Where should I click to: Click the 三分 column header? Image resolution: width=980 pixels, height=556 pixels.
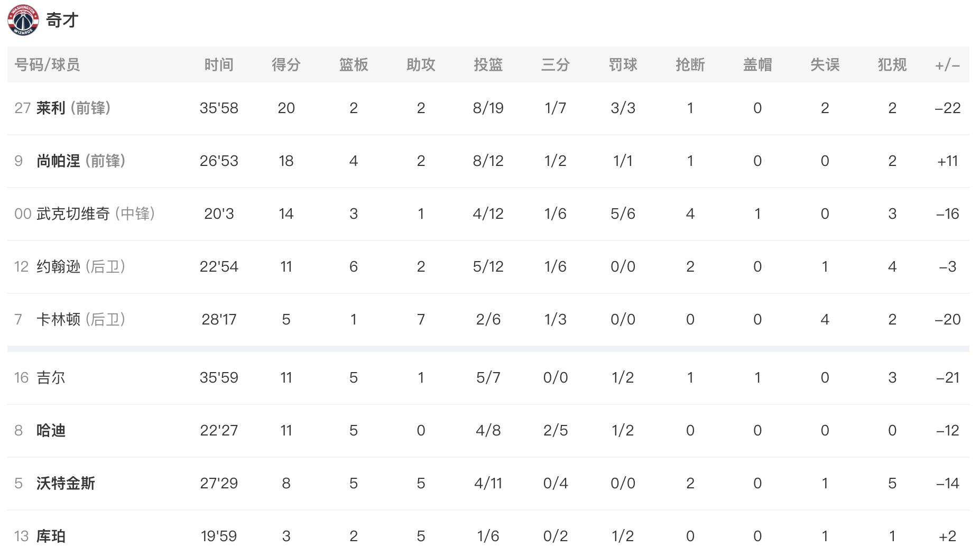[x=555, y=64]
